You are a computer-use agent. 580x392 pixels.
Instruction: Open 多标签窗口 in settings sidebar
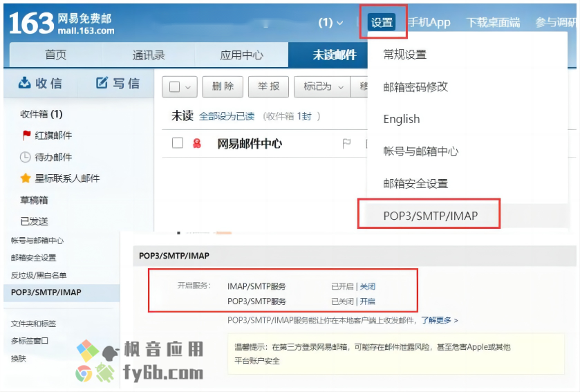pyautogui.click(x=29, y=341)
